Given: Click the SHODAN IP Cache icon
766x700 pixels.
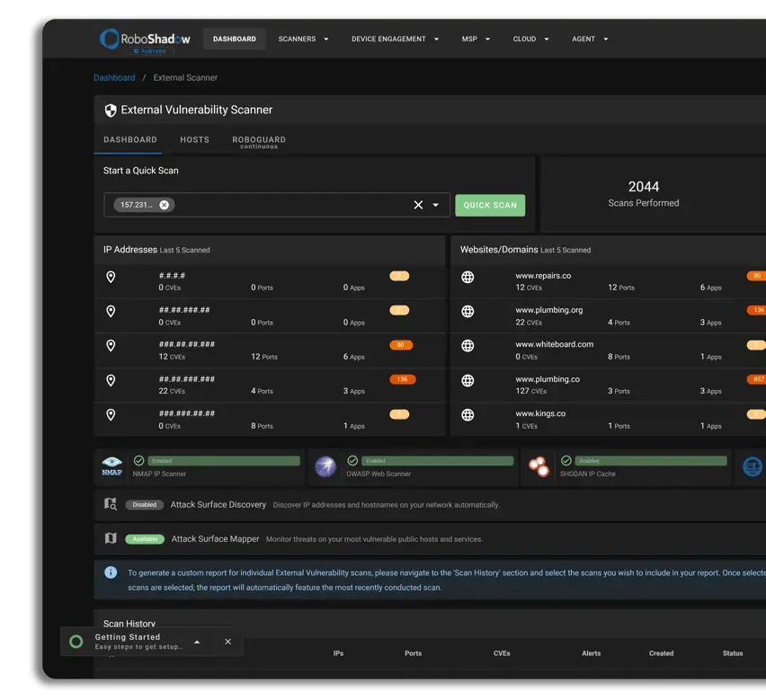Looking at the screenshot, I should coord(539,466).
